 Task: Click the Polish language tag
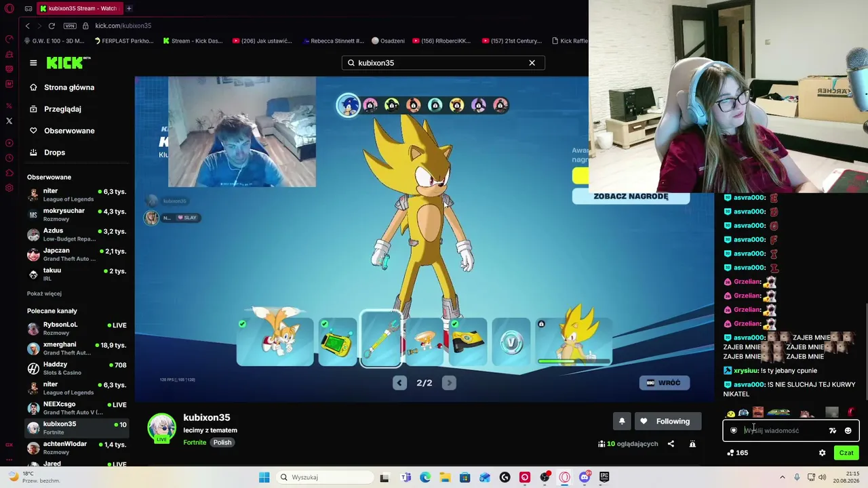(x=222, y=443)
